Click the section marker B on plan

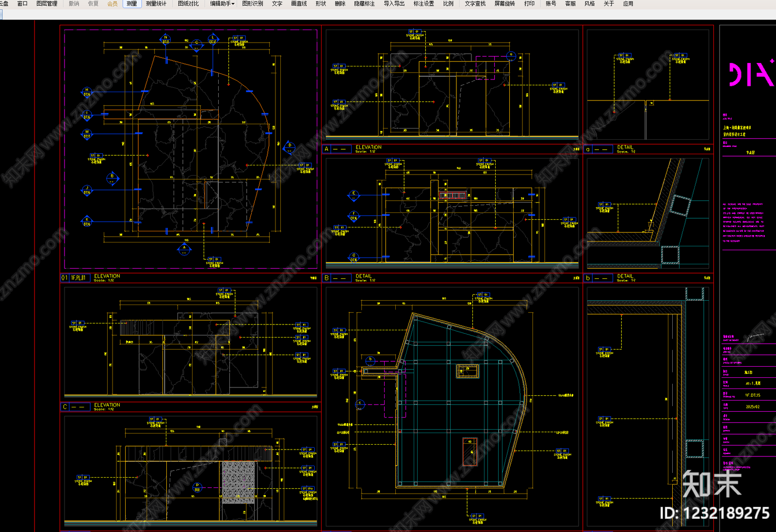tap(112, 178)
